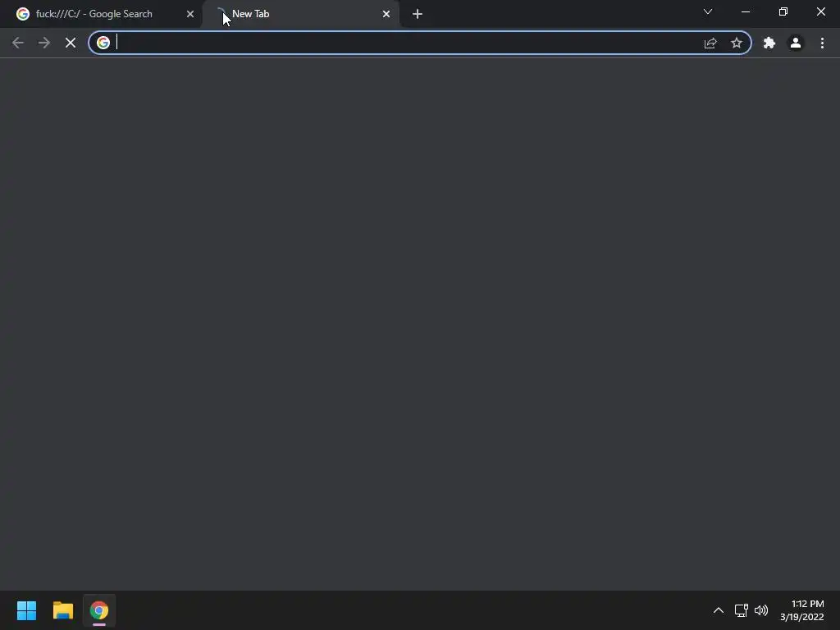The width and height of the screenshot is (840, 630).
Task: Open the tab search dropdown arrow
Action: pyautogui.click(x=708, y=11)
